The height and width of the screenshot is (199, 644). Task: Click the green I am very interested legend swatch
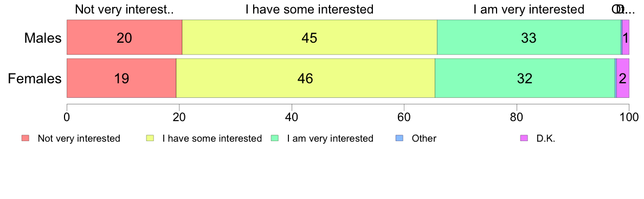tap(275, 138)
